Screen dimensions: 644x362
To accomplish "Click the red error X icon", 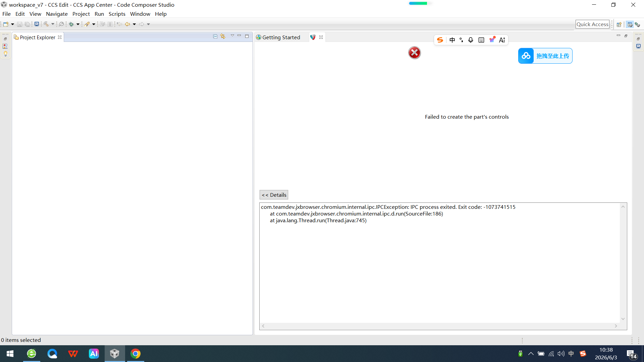I will click(x=415, y=53).
